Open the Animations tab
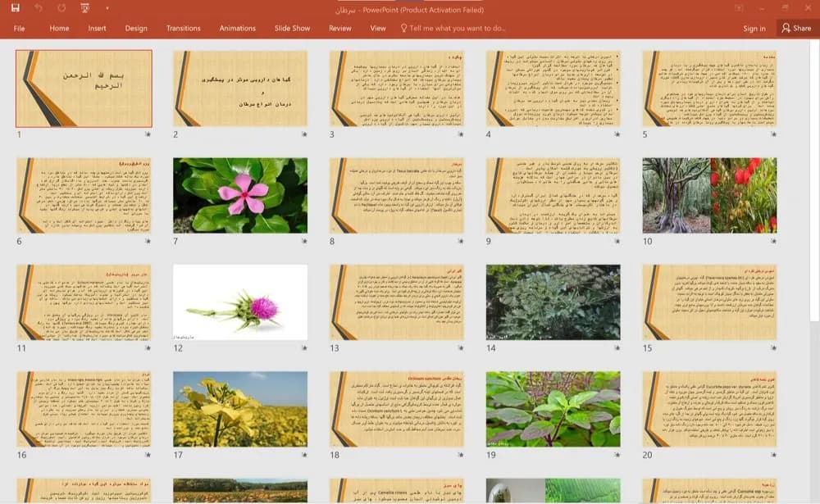Viewport: 820px width, 504px height. pos(238,28)
